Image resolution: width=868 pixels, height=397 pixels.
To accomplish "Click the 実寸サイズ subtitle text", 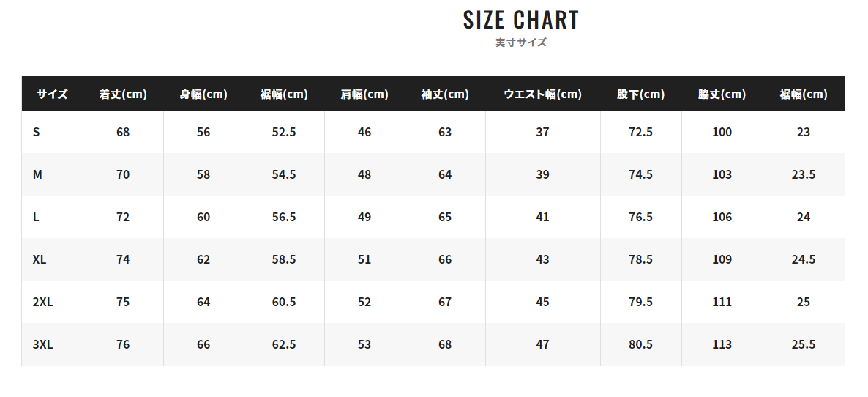I will (520, 42).
